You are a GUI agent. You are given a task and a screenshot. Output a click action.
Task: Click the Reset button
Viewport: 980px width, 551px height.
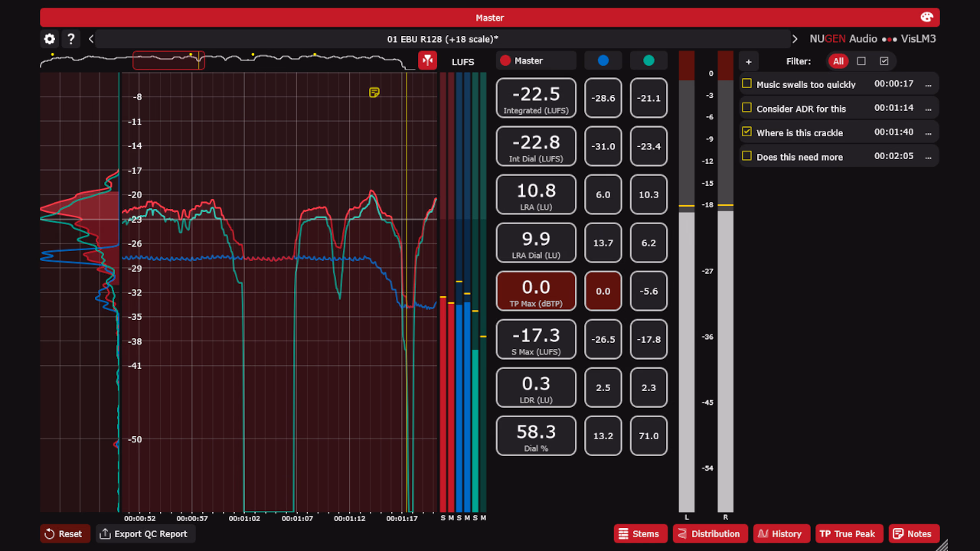click(x=64, y=534)
